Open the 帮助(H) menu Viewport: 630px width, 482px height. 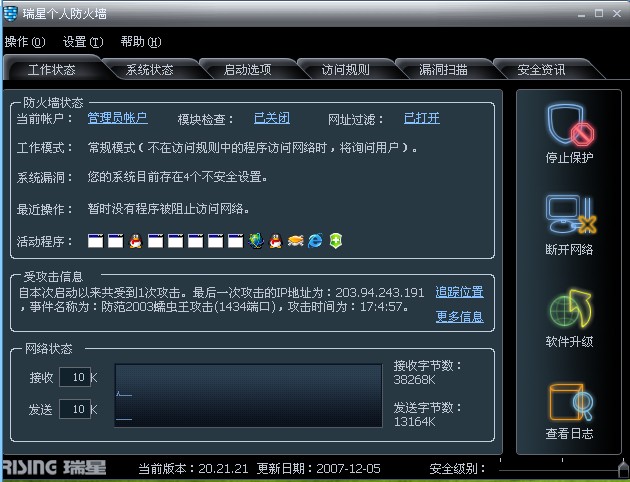click(x=141, y=41)
